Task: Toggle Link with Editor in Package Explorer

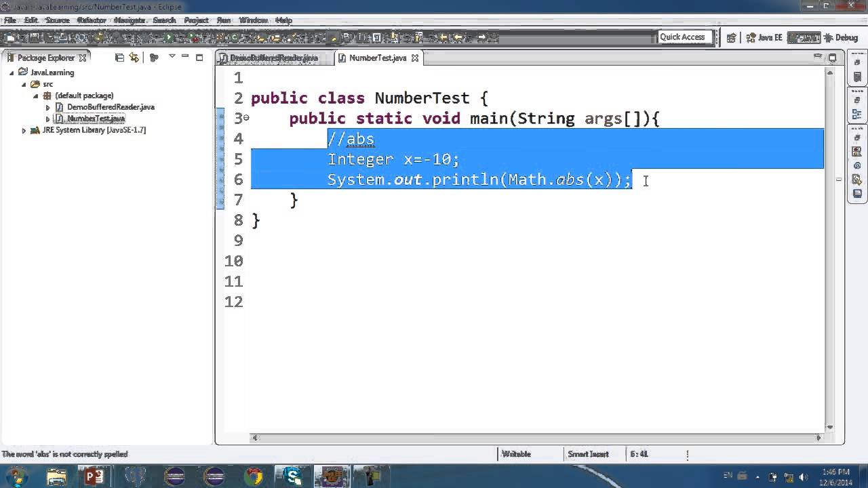Action: click(134, 58)
